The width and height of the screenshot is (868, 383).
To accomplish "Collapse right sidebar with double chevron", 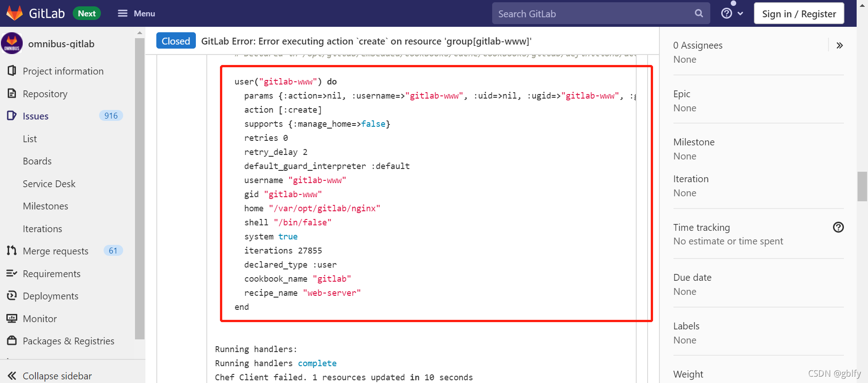I will (839, 45).
